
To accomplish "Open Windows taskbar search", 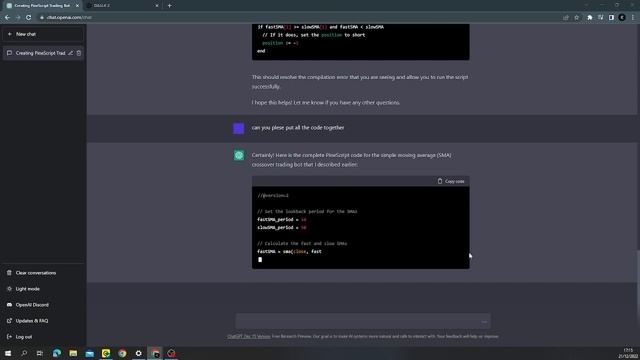I will point(24,353).
